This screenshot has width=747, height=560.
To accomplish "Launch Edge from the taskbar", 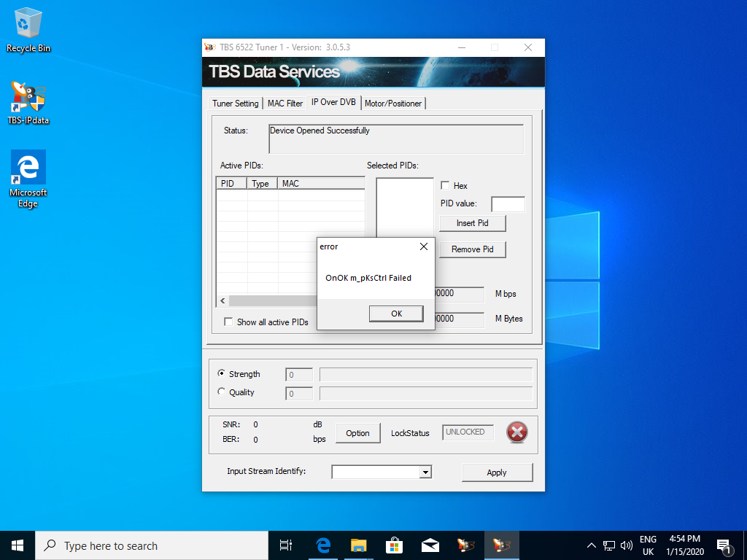I will [323, 545].
